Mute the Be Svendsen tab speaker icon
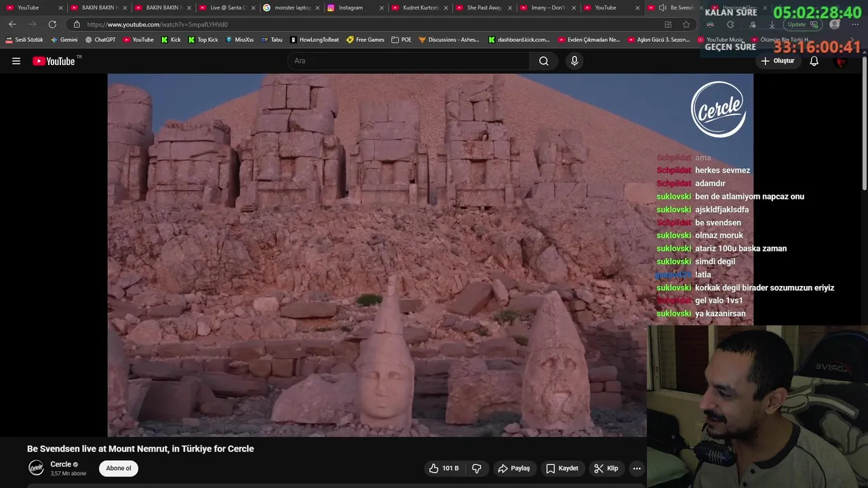 point(662,7)
